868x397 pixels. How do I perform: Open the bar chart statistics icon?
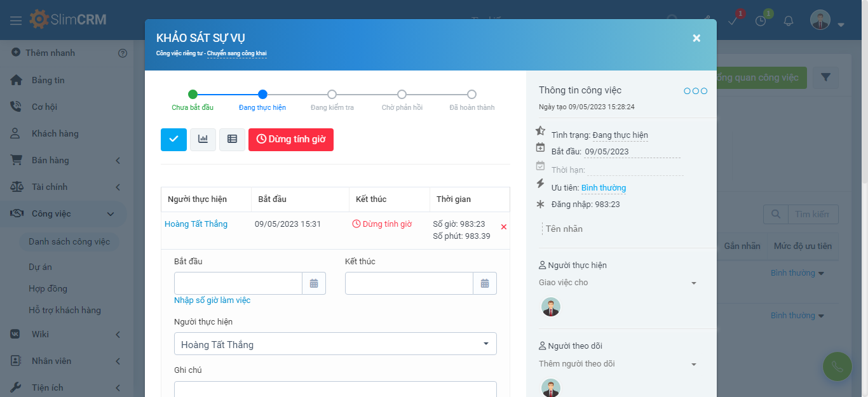[203, 140]
